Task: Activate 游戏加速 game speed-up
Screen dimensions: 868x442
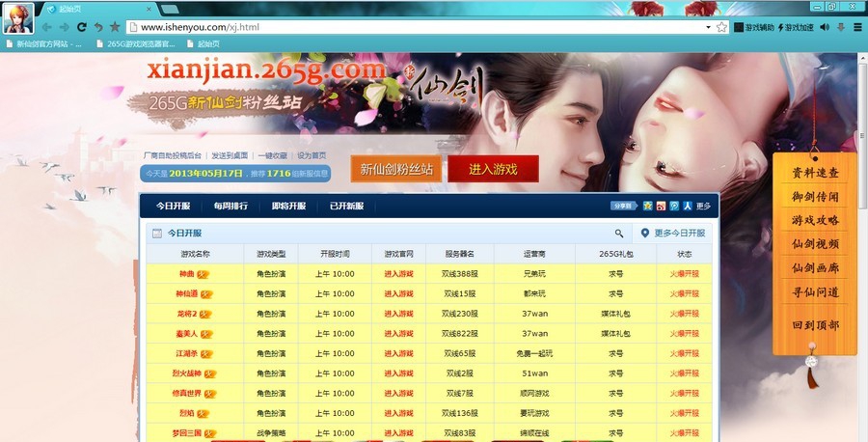Action: click(x=796, y=27)
